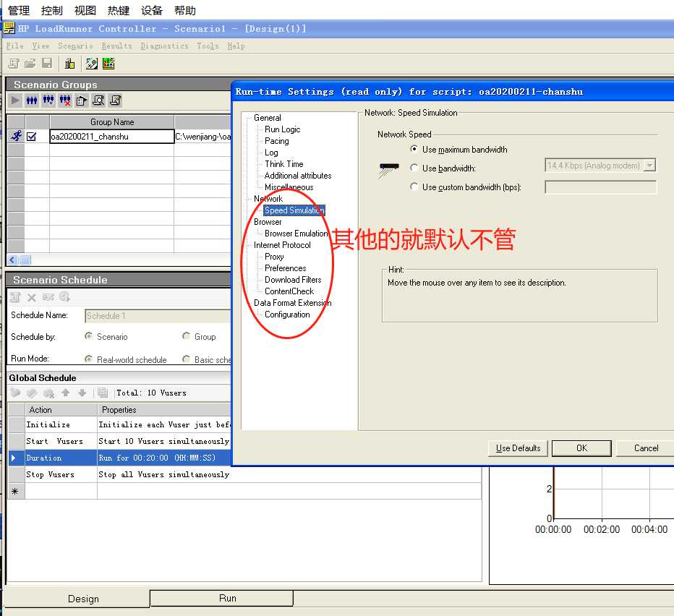674x616 pixels.
Task: Click the Delete Action icon in Global Schedule
Action: (x=48, y=393)
